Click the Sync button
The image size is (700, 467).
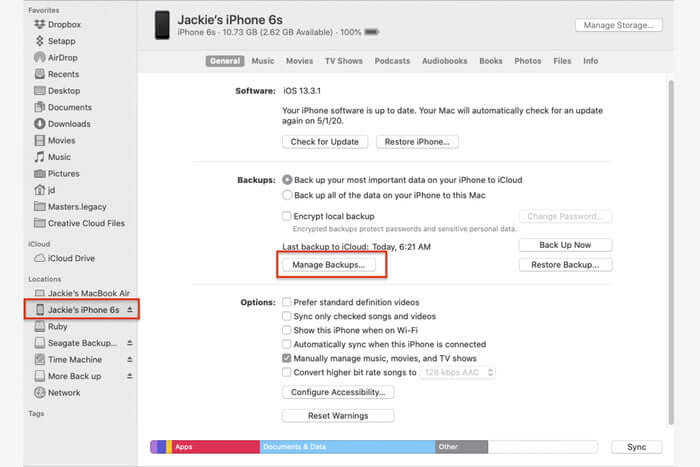[637, 447]
